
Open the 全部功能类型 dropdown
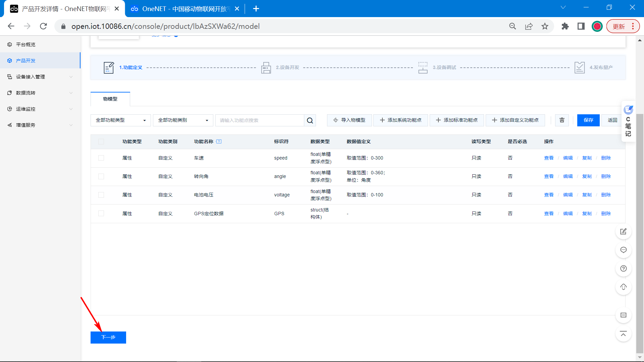click(120, 120)
